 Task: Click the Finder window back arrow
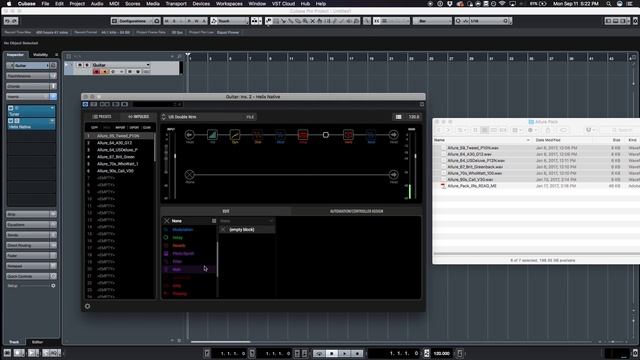(439, 130)
